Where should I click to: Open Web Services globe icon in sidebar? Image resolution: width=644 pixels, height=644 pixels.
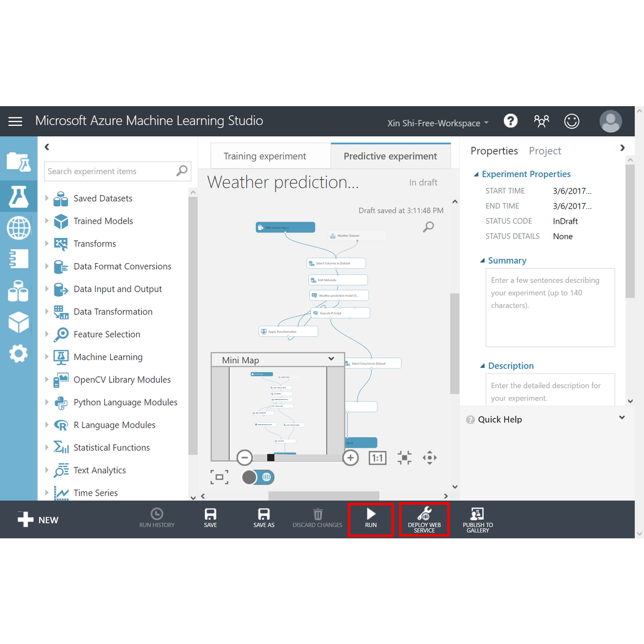19,228
